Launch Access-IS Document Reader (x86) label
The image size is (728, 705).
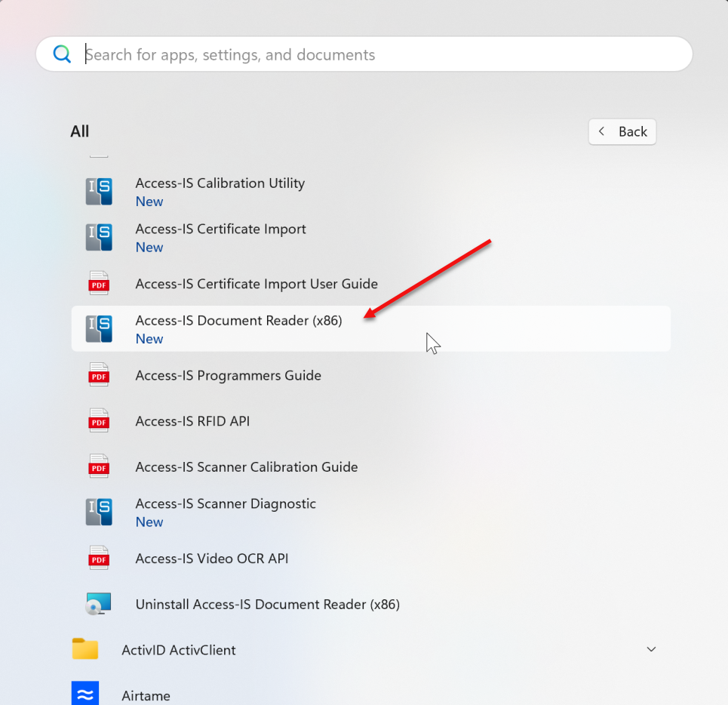click(x=238, y=321)
